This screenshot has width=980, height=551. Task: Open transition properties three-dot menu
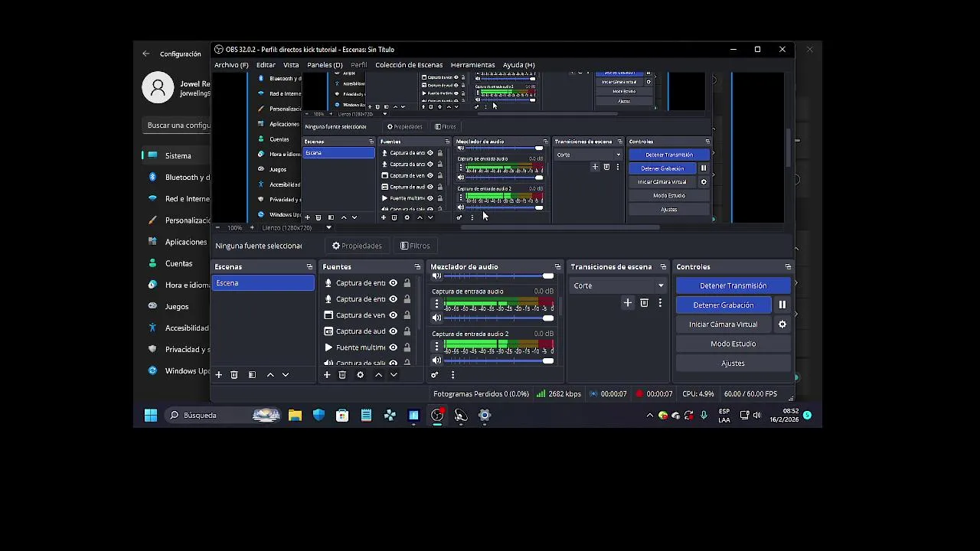[660, 303]
